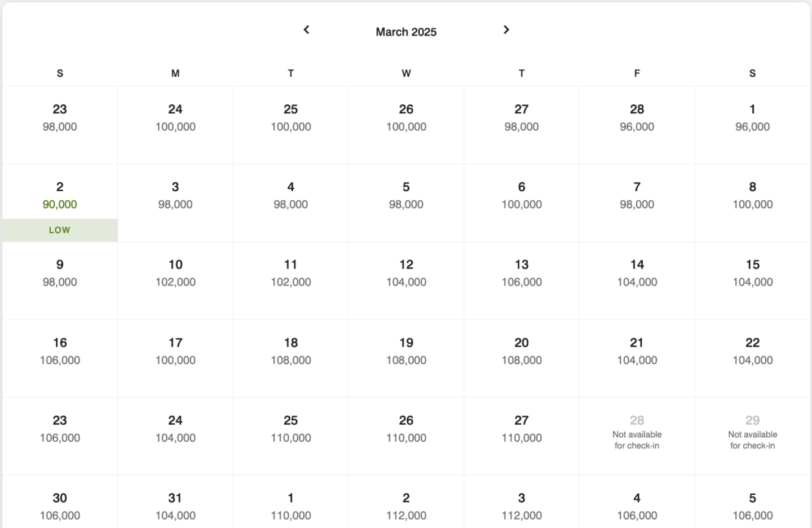Advance to next month using right chevron

pyautogui.click(x=506, y=29)
